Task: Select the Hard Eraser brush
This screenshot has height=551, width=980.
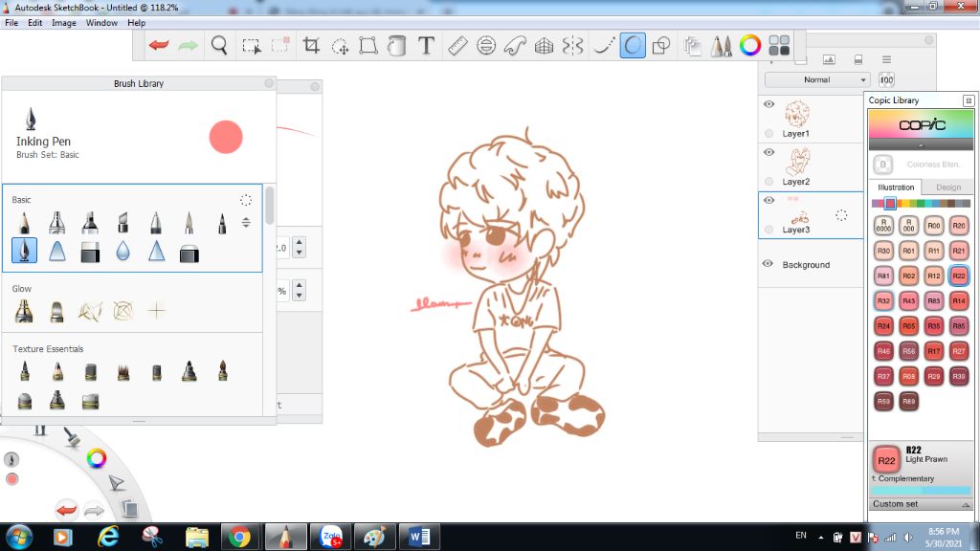Action: point(90,252)
